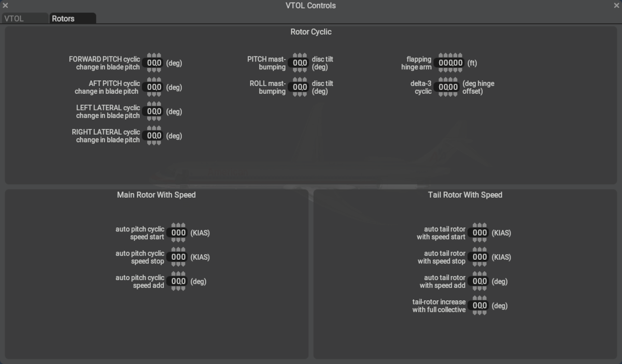
Task: Click leftmost up arrow above PITCH mast-bumping value
Action: [x=295, y=55]
